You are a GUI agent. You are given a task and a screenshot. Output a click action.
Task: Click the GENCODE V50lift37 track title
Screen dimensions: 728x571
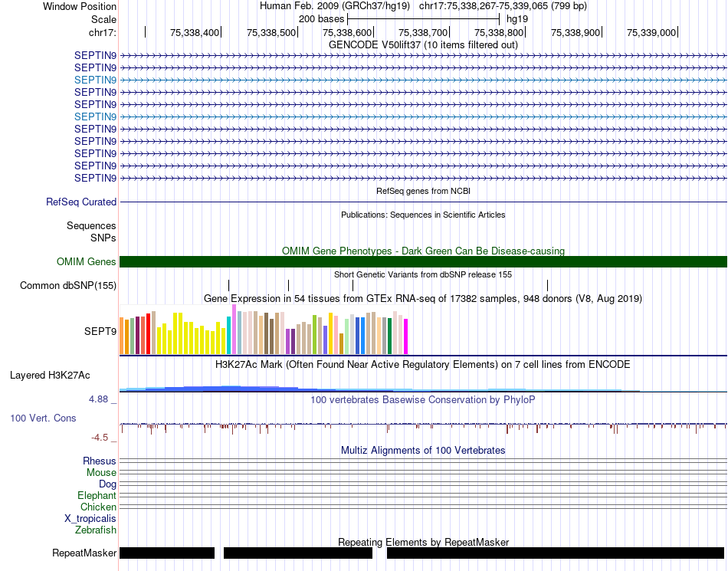coord(423,44)
